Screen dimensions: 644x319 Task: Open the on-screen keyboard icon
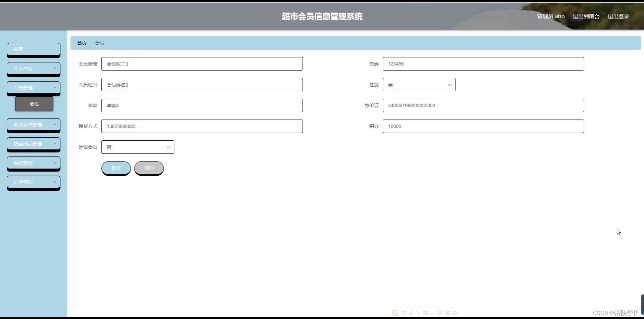click(x=425, y=313)
